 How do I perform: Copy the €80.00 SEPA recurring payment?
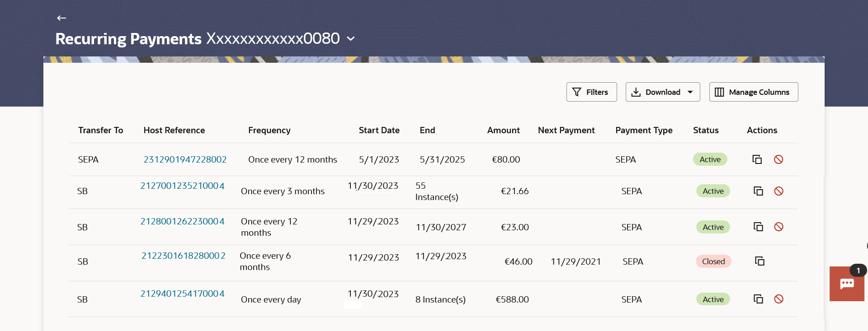pyautogui.click(x=757, y=159)
